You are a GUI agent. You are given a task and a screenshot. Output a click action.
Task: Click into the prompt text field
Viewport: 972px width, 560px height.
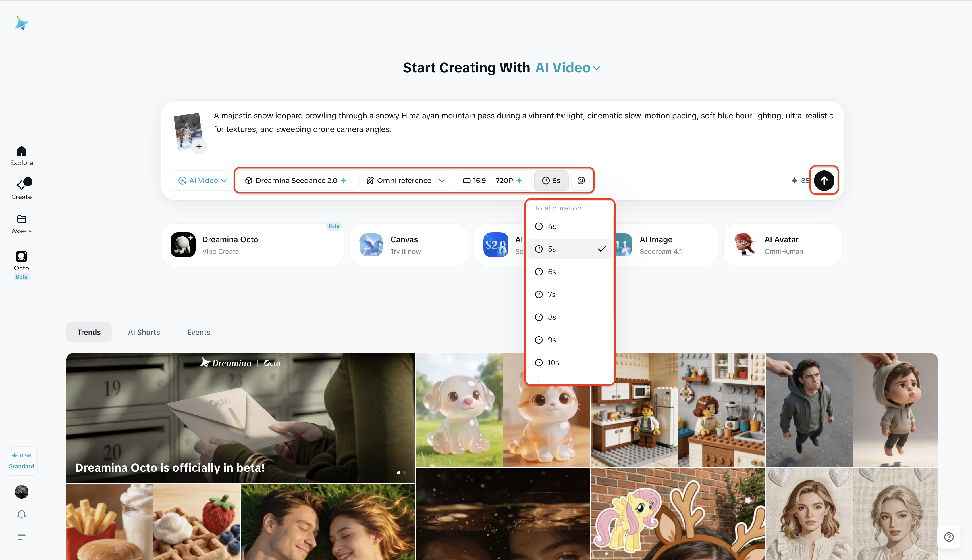click(x=524, y=122)
